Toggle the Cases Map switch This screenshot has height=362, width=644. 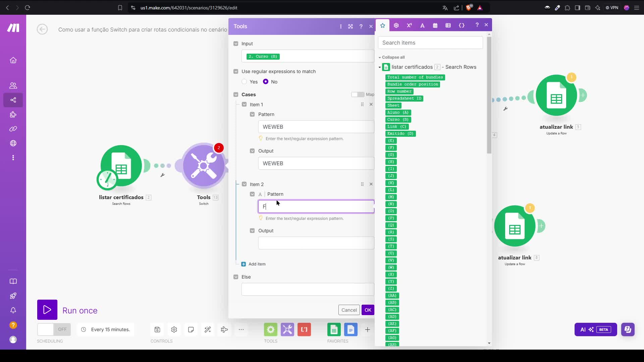tap(358, 95)
